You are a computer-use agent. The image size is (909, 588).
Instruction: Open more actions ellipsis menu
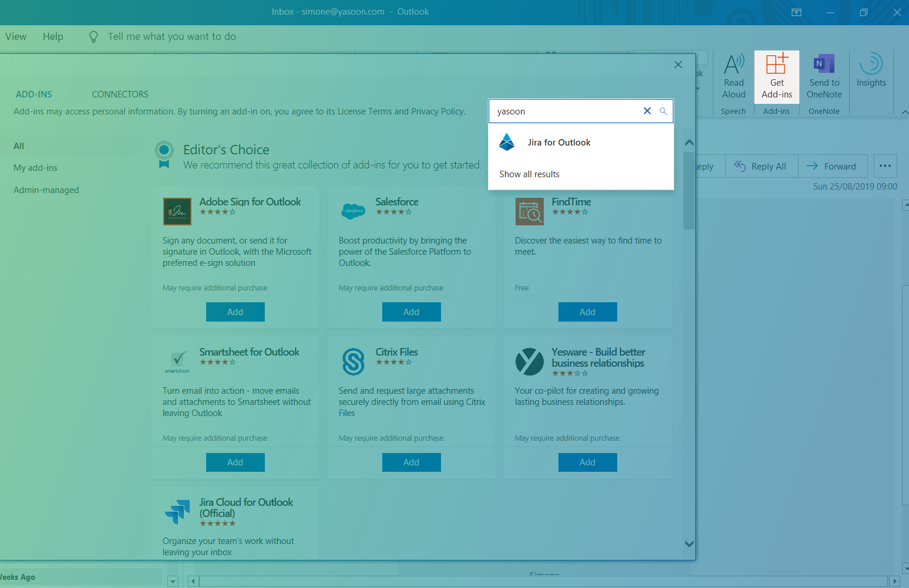click(x=885, y=166)
